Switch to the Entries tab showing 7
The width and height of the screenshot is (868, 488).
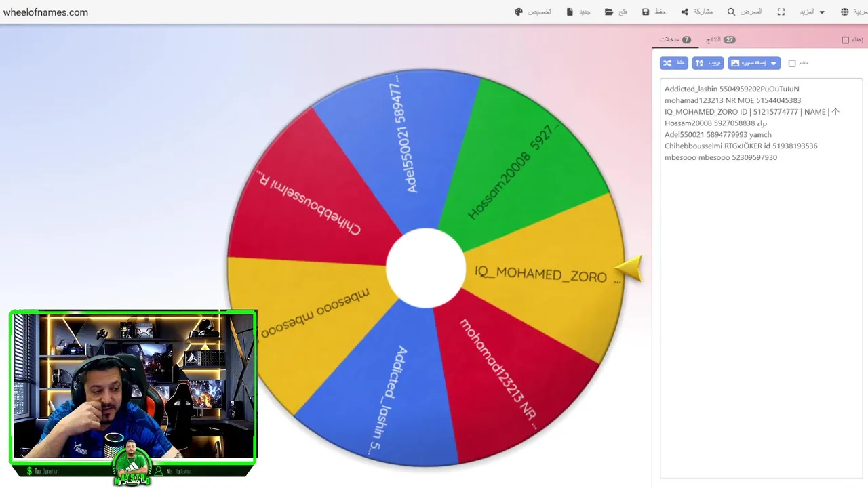coord(675,40)
